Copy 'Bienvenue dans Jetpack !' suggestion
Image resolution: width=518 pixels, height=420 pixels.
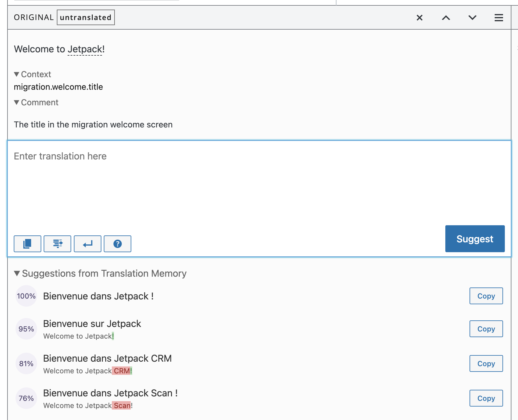(486, 296)
